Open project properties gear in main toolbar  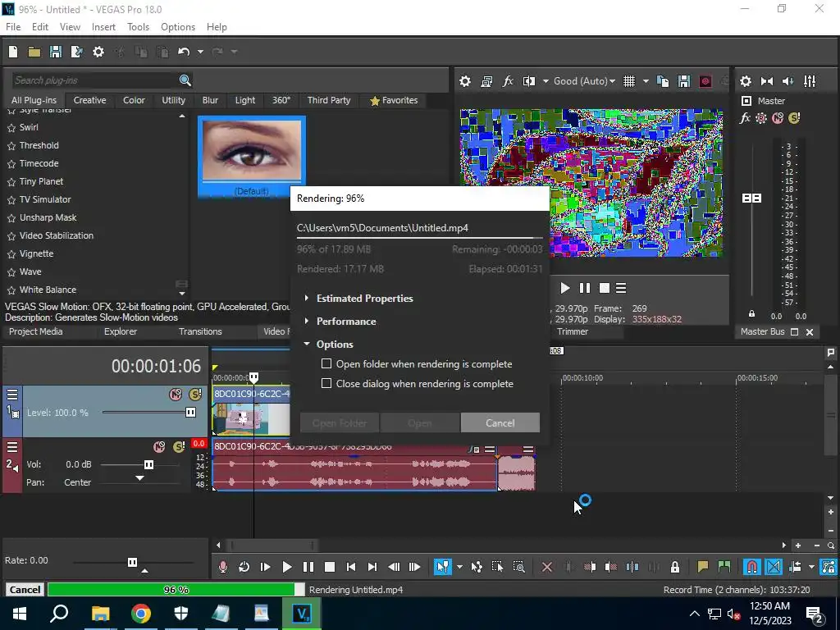98,52
